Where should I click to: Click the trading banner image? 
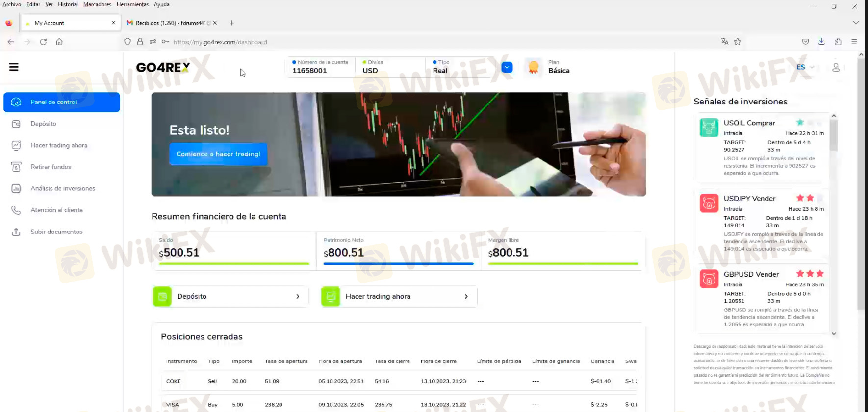click(399, 144)
